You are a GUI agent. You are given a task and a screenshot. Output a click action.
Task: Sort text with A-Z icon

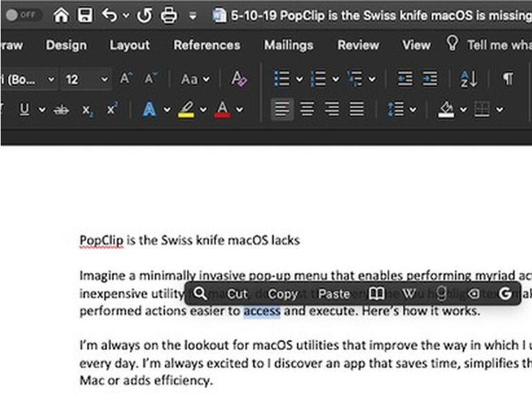pos(469,79)
